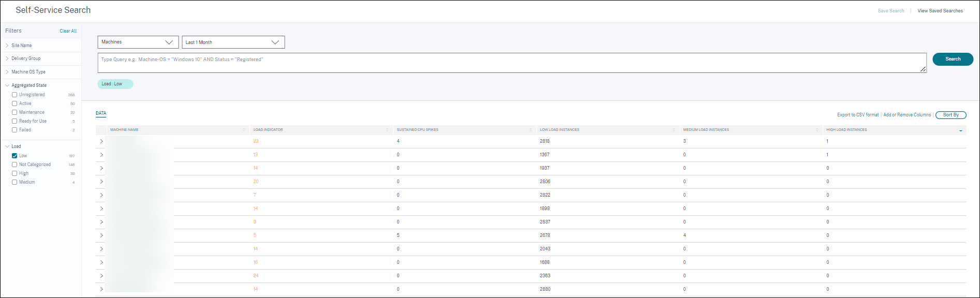The width and height of the screenshot is (980, 298).
Task: Switch to the DATA tab
Action: [x=101, y=113]
